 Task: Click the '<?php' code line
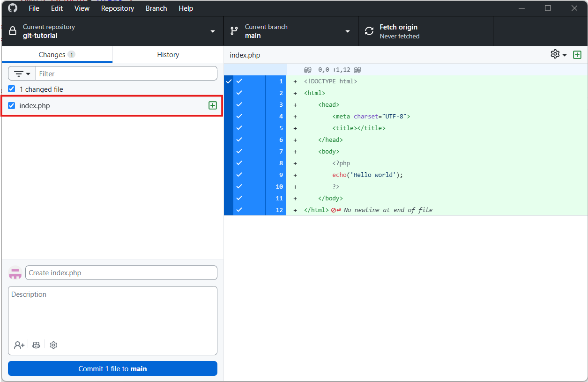point(341,163)
